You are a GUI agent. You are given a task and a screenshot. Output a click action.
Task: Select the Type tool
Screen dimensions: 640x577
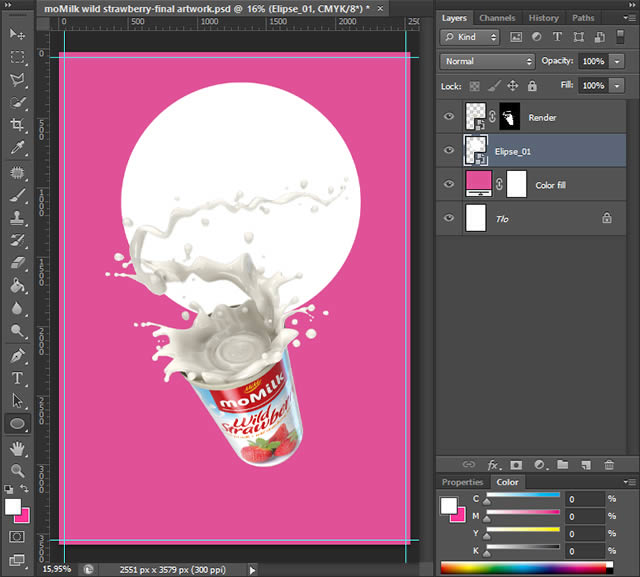coord(17,378)
